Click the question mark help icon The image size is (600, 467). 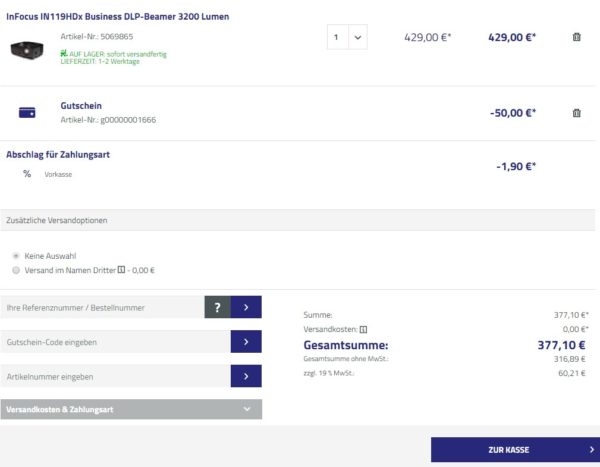[217, 307]
